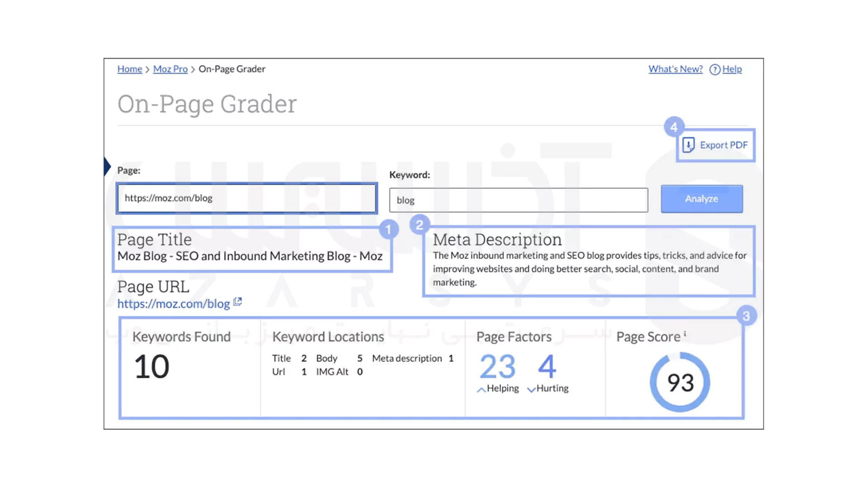Image resolution: width=868 pixels, height=488 pixels.
Task: Open the Home breadcrumb link
Action: 130,69
